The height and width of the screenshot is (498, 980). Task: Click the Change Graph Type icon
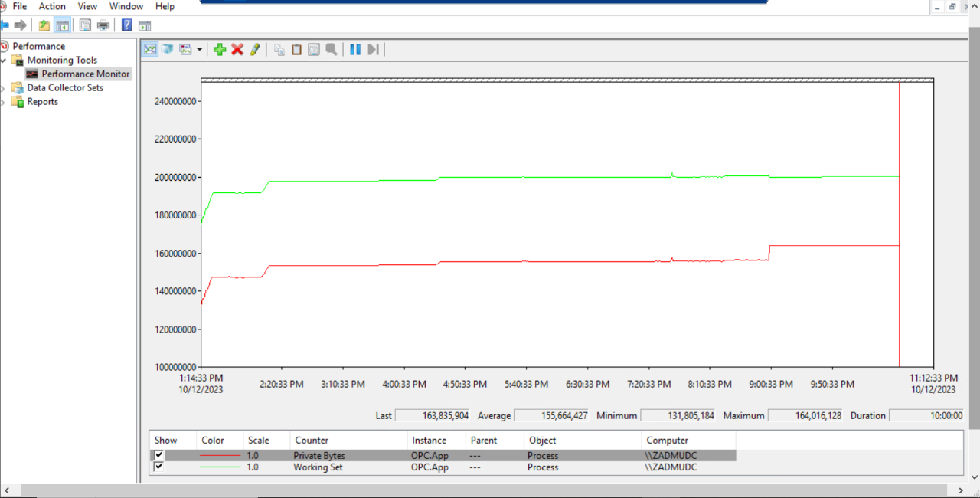tap(185, 49)
